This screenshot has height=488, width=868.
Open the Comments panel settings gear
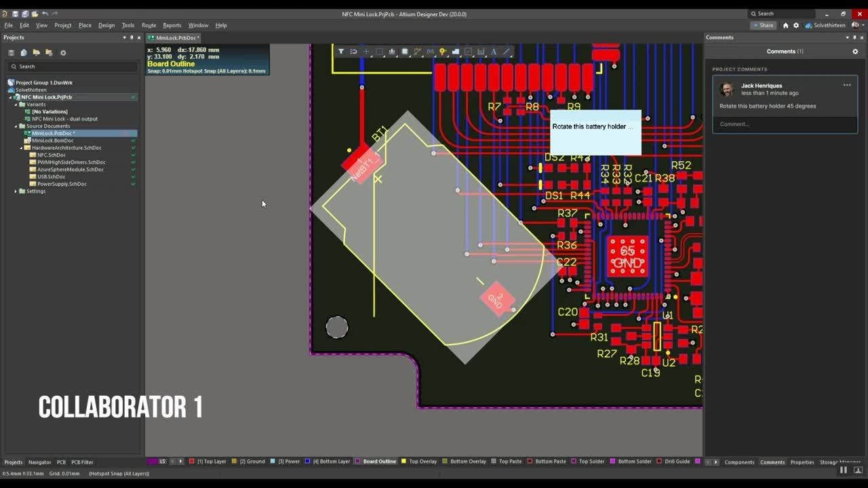click(x=855, y=51)
